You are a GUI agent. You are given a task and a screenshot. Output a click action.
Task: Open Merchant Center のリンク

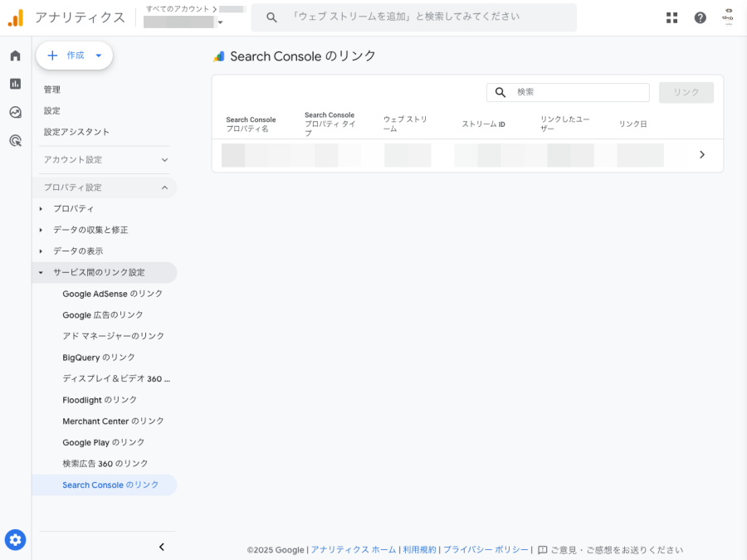114,421
